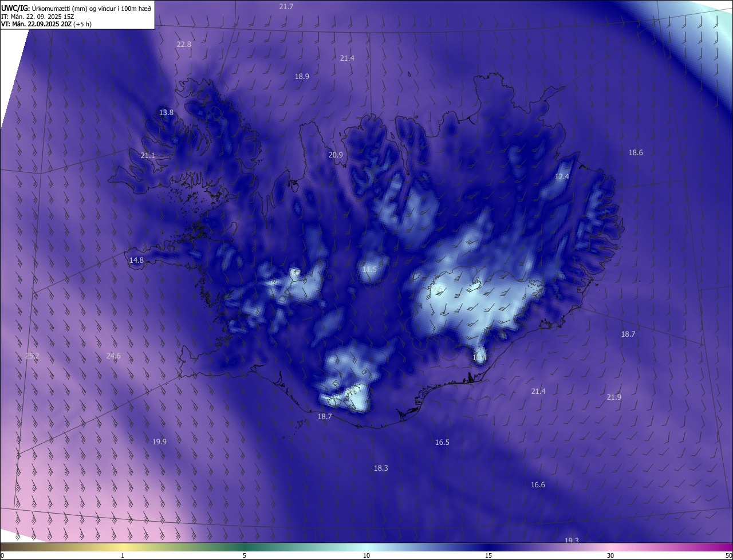This screenshot has height=560, width=733.
Task: Click the "Úrkomumætti (mm) og vindur" title text
Action: [x=73, y=8]
